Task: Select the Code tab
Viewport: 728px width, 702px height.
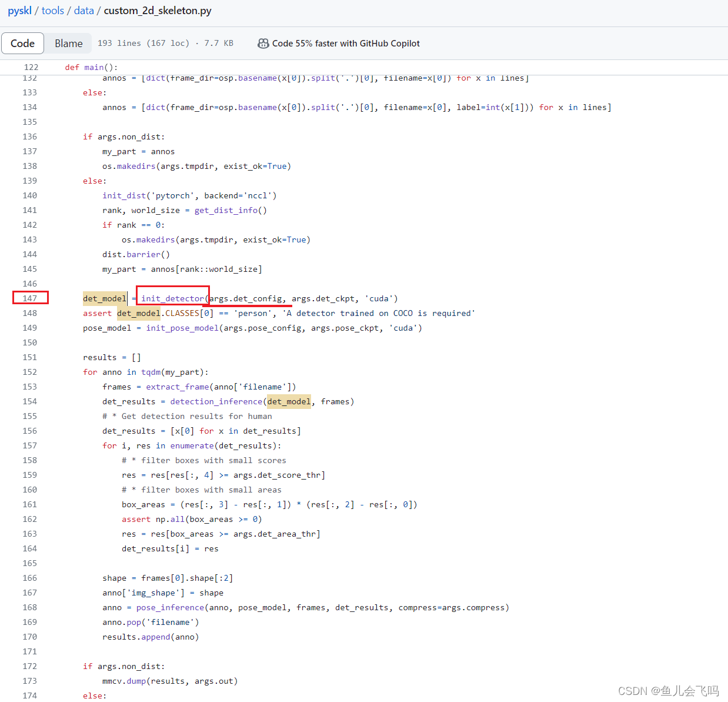Action: [22, 43]
